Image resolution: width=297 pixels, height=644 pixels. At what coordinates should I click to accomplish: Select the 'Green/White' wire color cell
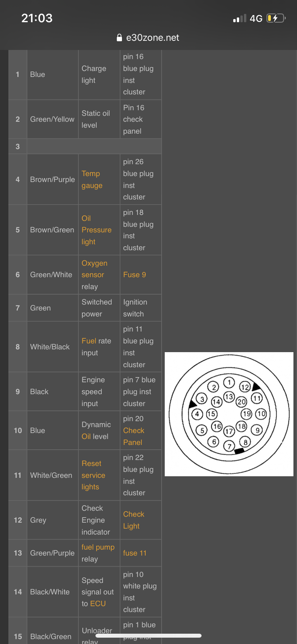52,275
